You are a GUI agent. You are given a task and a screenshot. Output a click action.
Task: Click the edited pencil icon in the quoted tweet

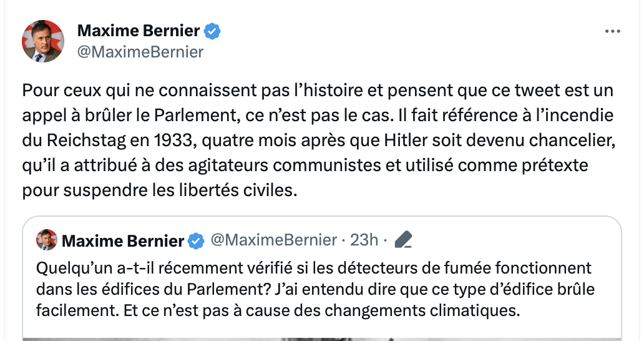coord(404,240)
